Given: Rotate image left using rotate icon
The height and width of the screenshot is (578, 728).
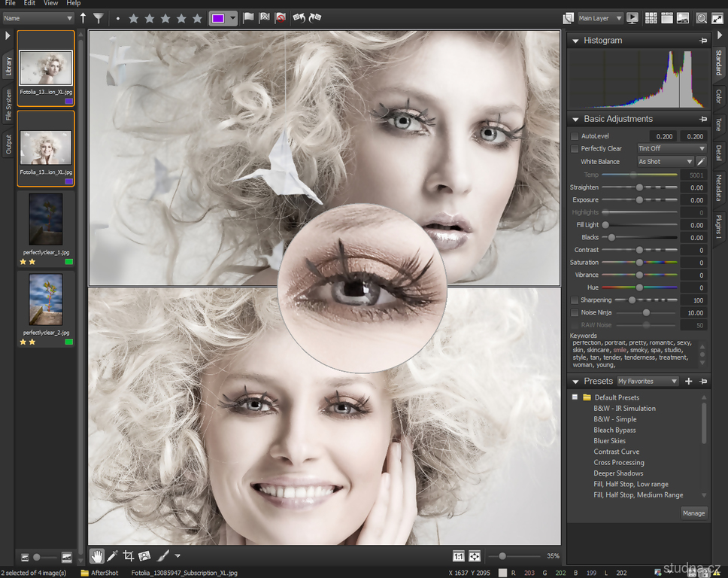Looking at the screenshot, I should click(x=299, y=18).
